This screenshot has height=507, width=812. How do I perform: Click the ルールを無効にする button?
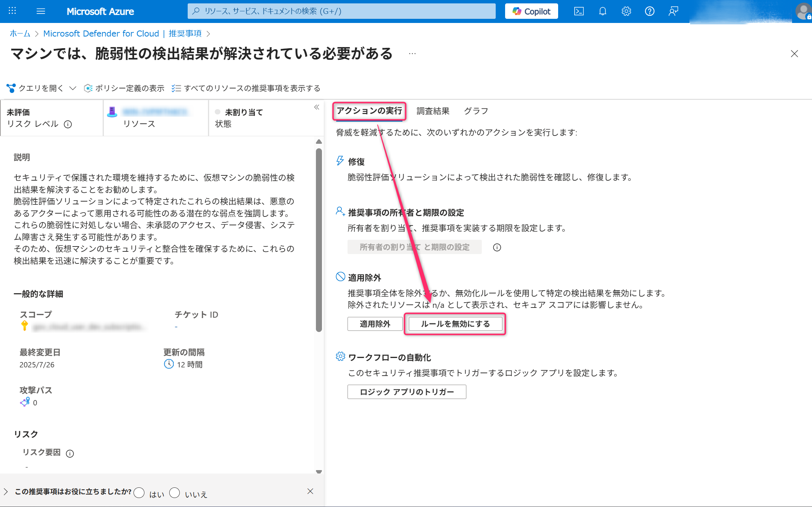pos(455,324)
